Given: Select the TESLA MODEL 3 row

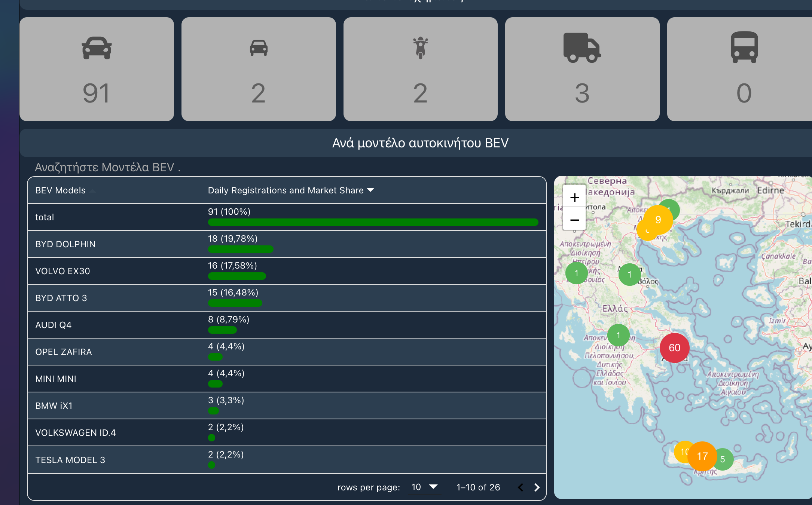Looking at the screenshot, I should 287,460.
